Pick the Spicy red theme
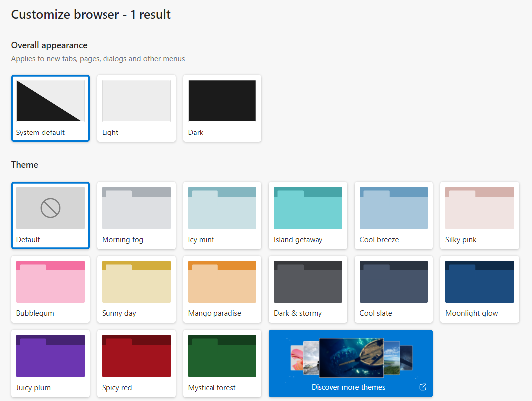Screen dimensions: 532x401 point(136,363)
